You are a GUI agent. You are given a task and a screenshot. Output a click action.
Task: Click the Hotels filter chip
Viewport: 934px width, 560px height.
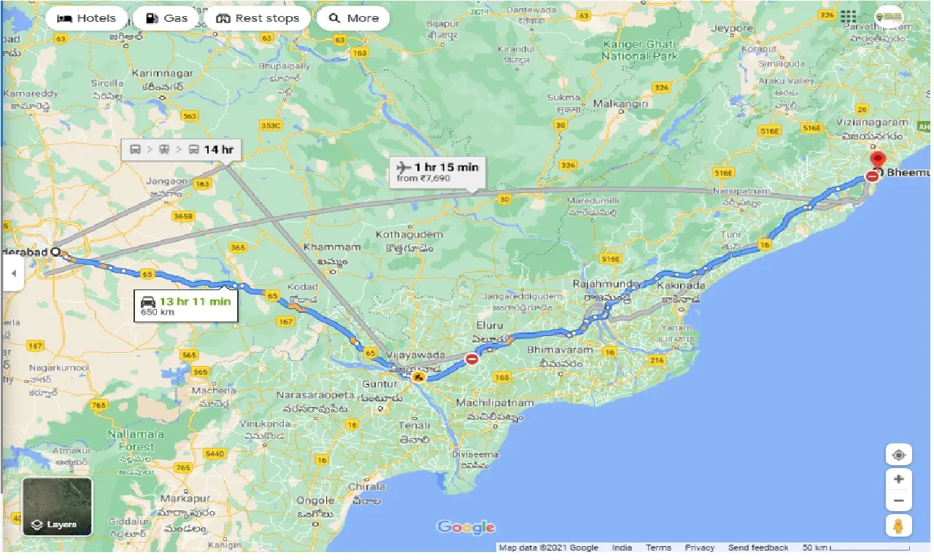coord(86,18)
